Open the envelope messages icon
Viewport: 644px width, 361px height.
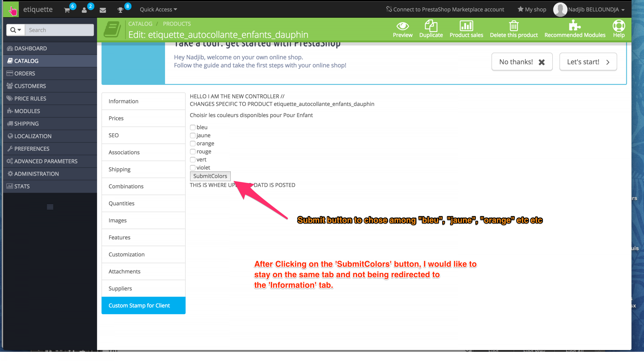pyautogui.click(x=103, y=10)
